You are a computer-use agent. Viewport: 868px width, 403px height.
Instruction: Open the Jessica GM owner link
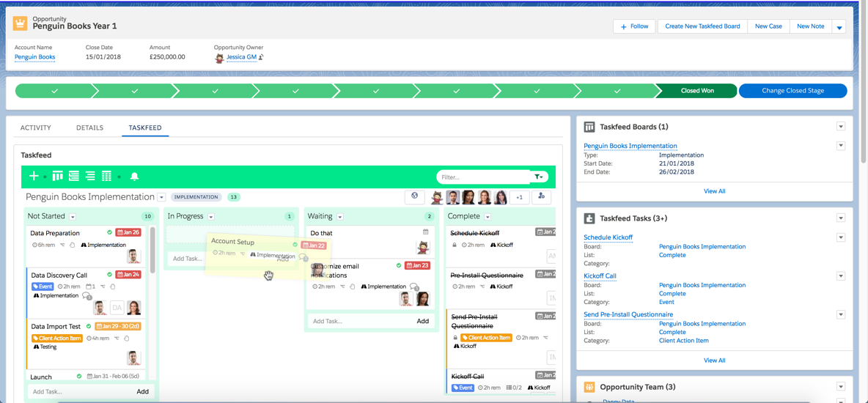click(x=241, y=57)
